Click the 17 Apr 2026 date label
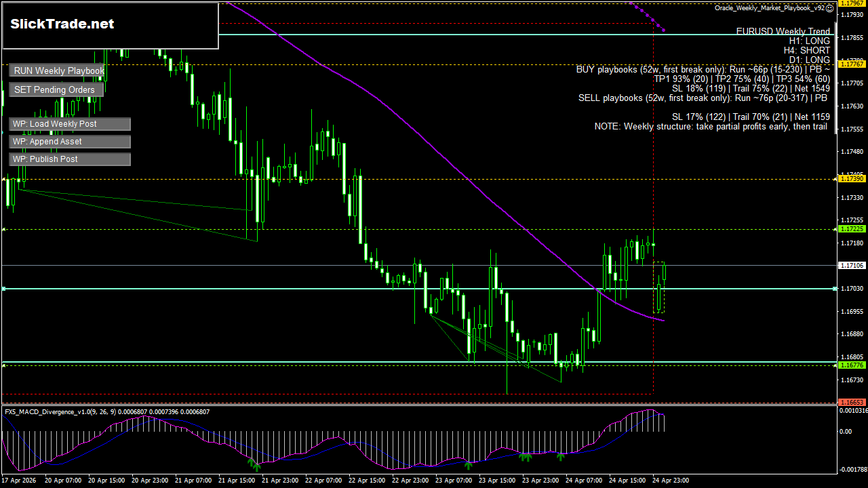 click(18, 480)
